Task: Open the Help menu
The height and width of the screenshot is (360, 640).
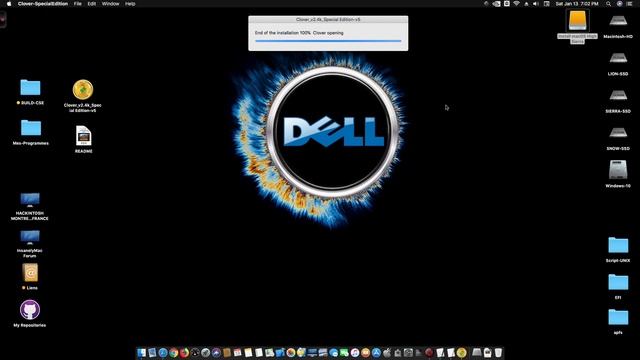Action: pyautogui.click(x=130, y=4)
